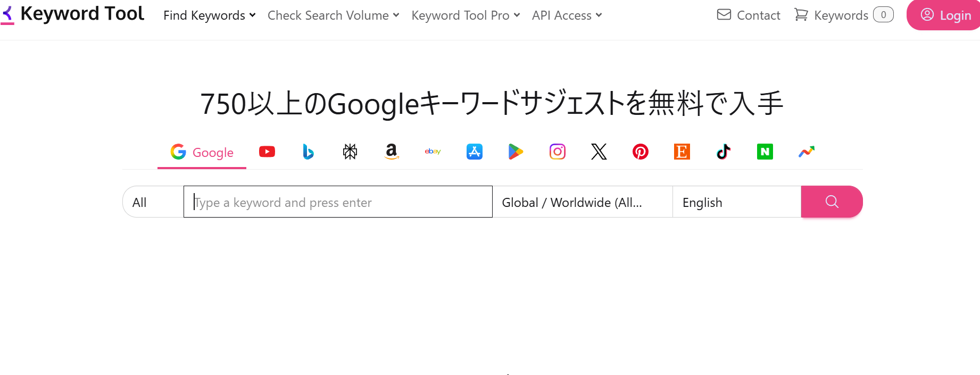Open the App Store keyword tab

(x=474, y=152)
